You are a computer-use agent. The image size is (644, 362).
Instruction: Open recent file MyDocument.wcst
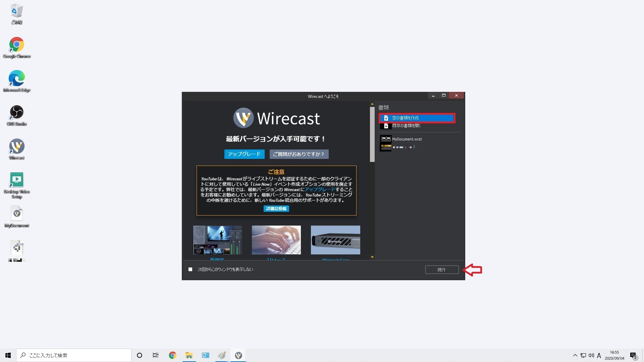[407, 139]
